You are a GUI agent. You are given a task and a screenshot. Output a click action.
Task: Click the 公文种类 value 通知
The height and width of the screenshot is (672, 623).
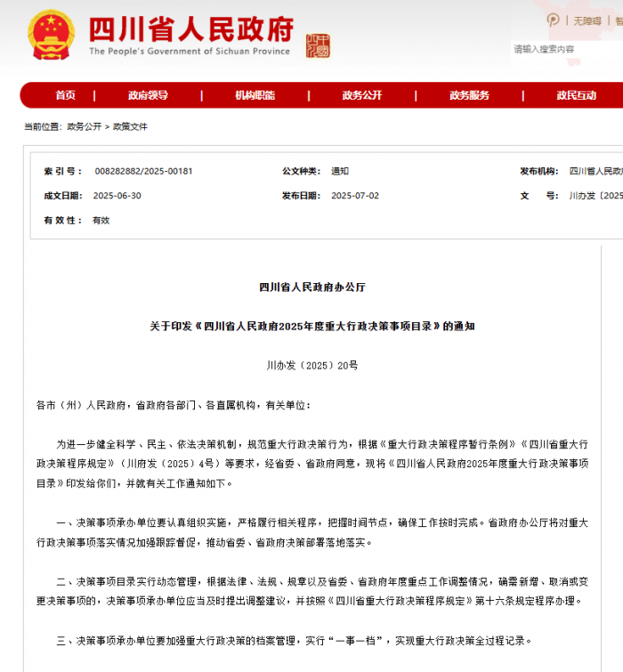340,171
